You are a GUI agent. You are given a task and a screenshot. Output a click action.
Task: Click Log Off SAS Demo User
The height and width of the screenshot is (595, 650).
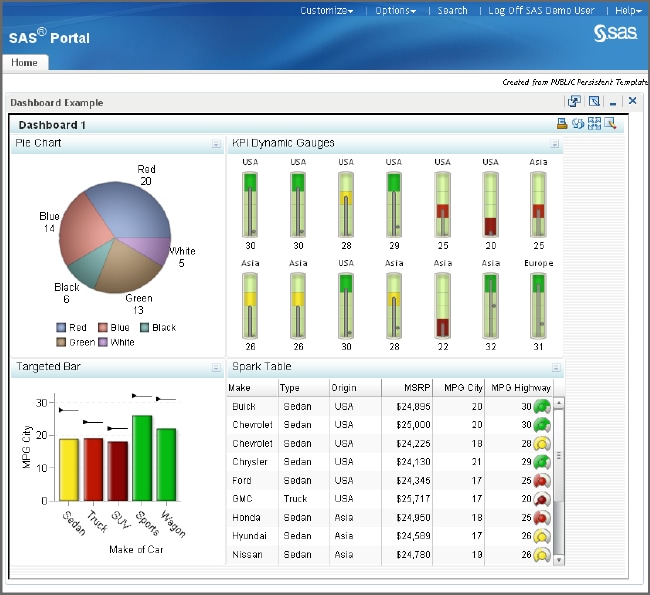pyautogui.click(x=541, y=10)
